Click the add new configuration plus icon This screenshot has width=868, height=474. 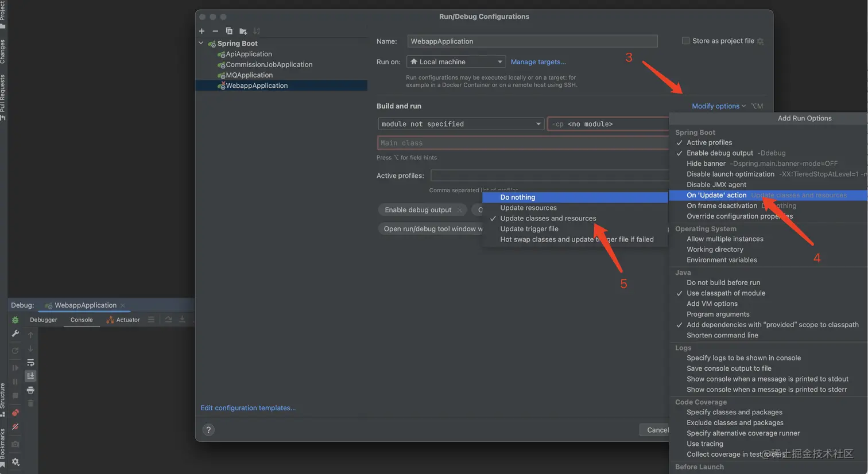[x=201, y=31]
